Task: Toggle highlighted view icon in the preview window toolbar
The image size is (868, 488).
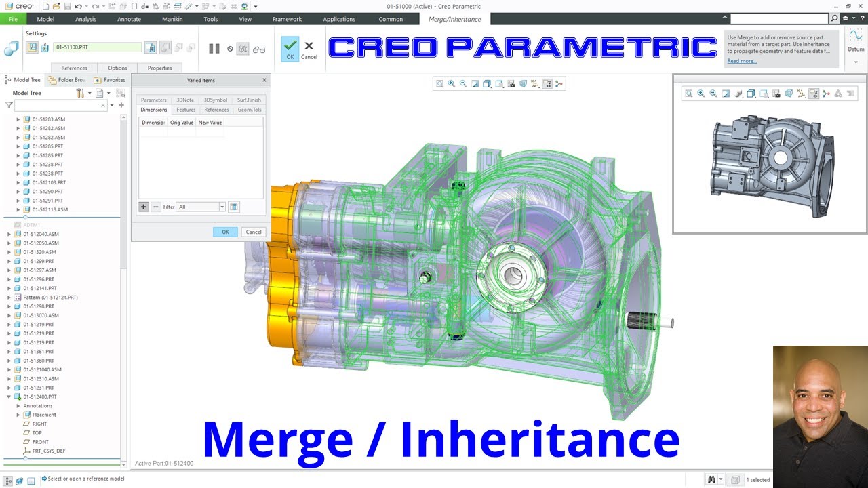Action: tap(814, 94)
